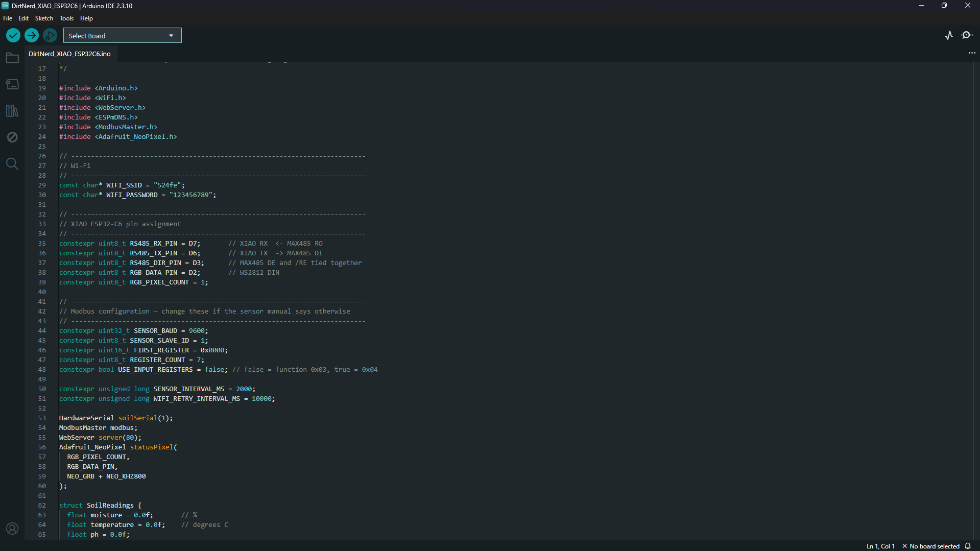The height and width of the screenshot is (551, 980).
Task: Click the struct SoilReadings line
Action: coord(100,506)
